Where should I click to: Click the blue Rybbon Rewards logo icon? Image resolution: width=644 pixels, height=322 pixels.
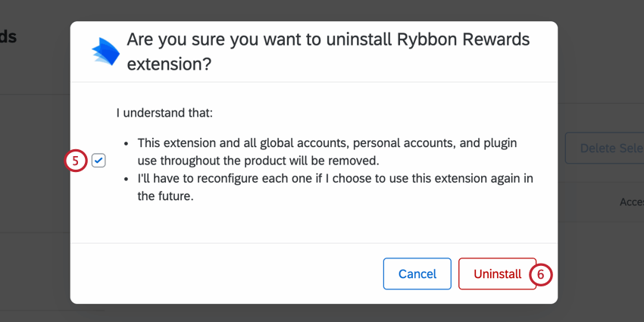click(x=105, y=52)
